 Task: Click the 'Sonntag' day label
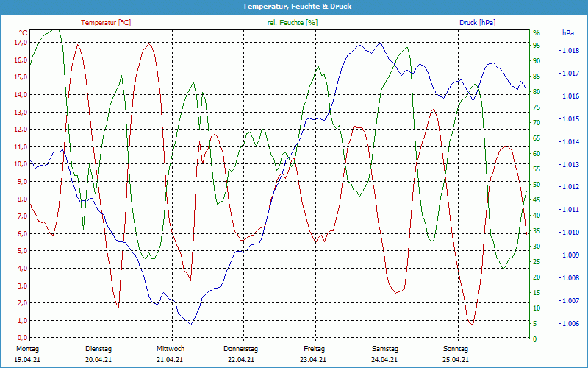[x=456, y=349]
